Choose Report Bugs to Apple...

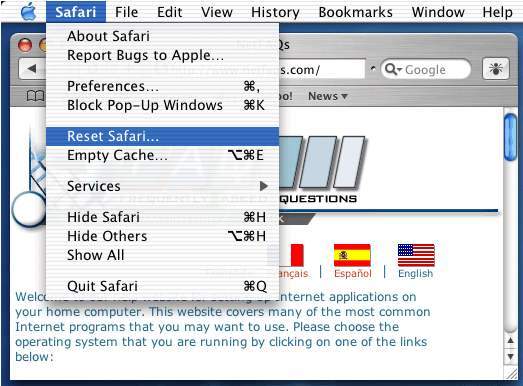pos(162,55)
